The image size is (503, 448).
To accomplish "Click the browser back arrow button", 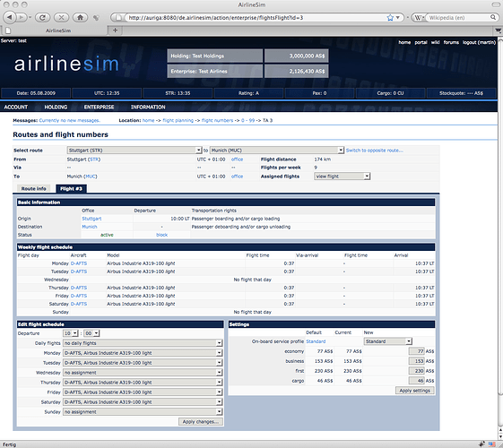I will coord(10,17).
